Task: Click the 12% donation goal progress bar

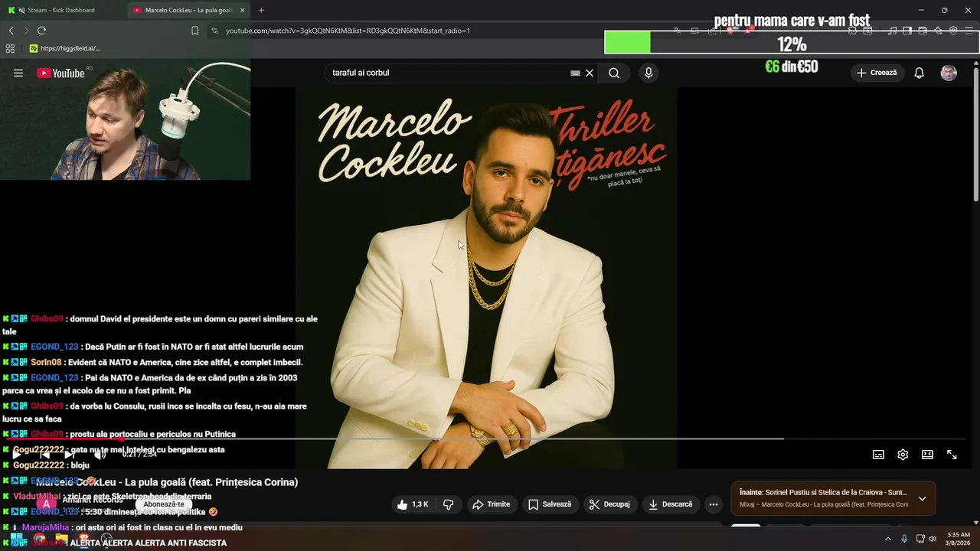Action: pos(792,43)
